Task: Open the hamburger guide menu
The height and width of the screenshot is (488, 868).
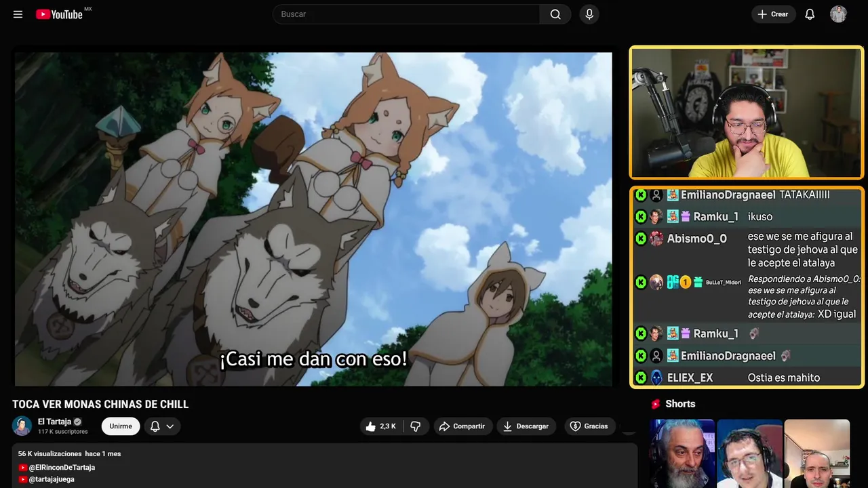Action: 18,14
